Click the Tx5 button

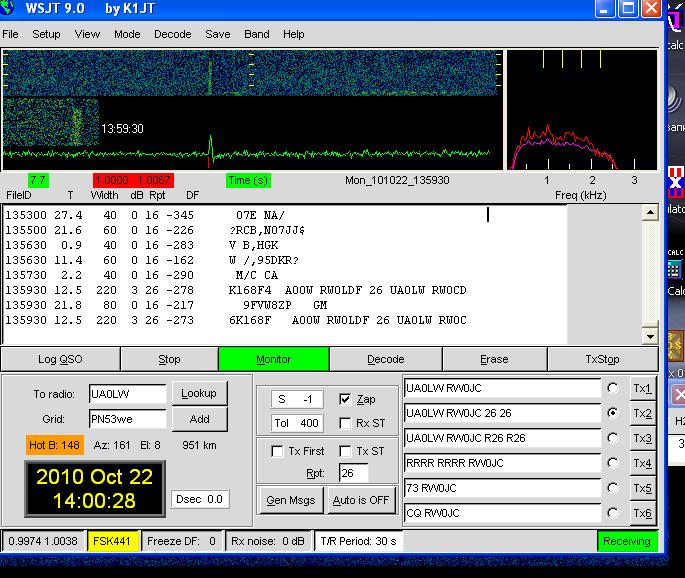tap(642, 488)
